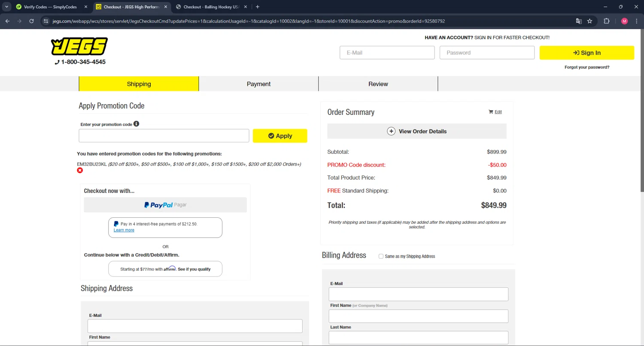The width and height of the screenshot is (644, 346).
Task: Click FREE Standard Shipping text
Action: 358,191
